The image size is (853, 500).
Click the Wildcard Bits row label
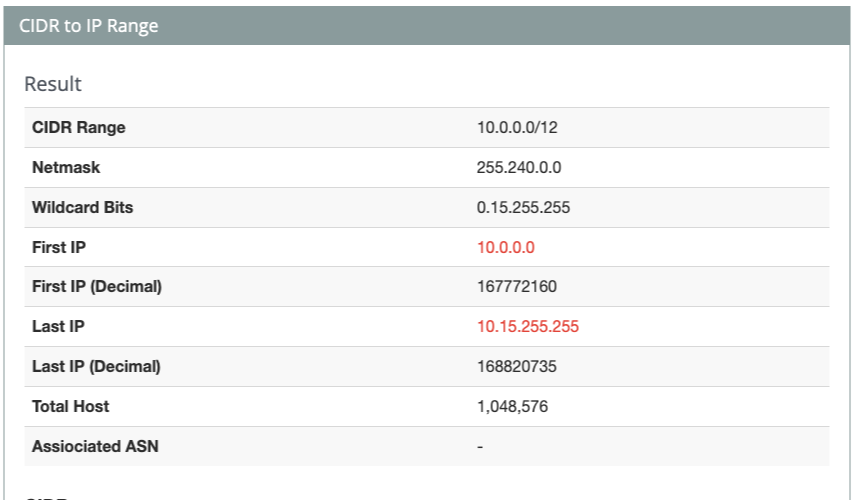pyautogui.click(x=82, y=208)
